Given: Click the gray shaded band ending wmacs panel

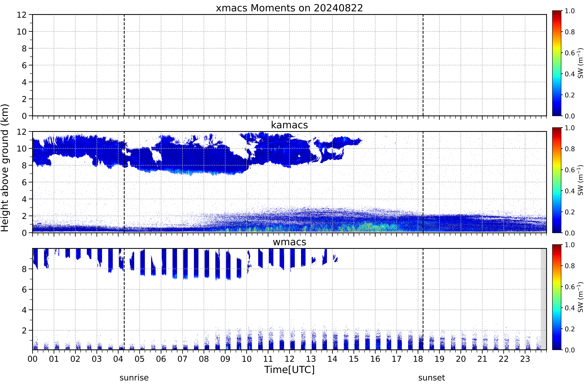Looking at the screenshot, I should (544, 299).
